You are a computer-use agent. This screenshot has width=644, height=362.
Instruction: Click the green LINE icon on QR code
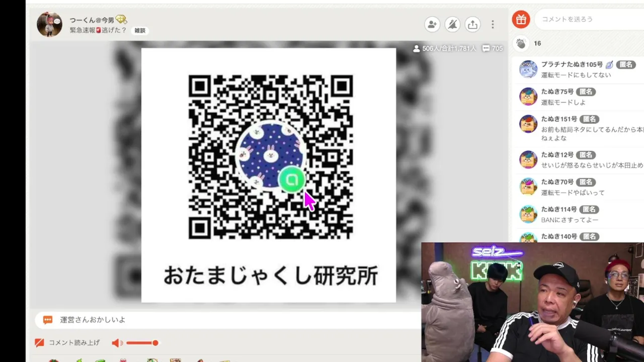point(292,180)
